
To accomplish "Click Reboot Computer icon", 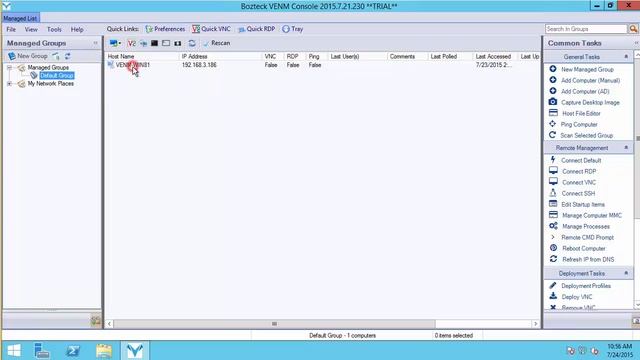I will tap(553, 248).
